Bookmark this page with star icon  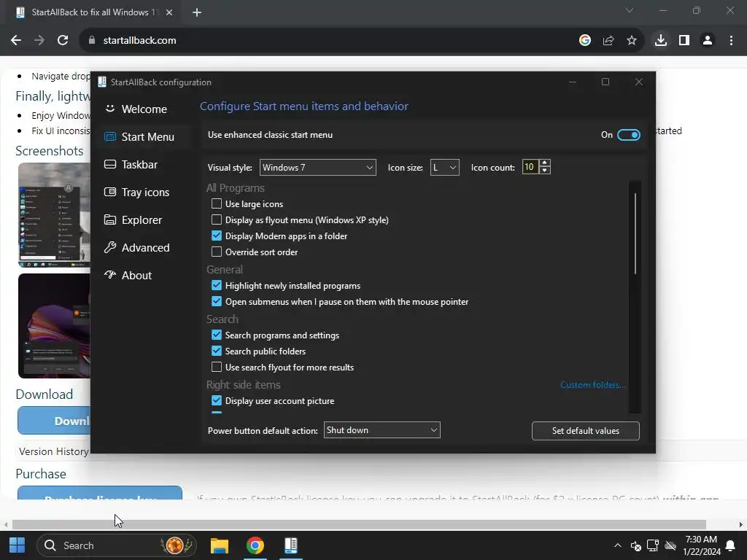point(632,41)
